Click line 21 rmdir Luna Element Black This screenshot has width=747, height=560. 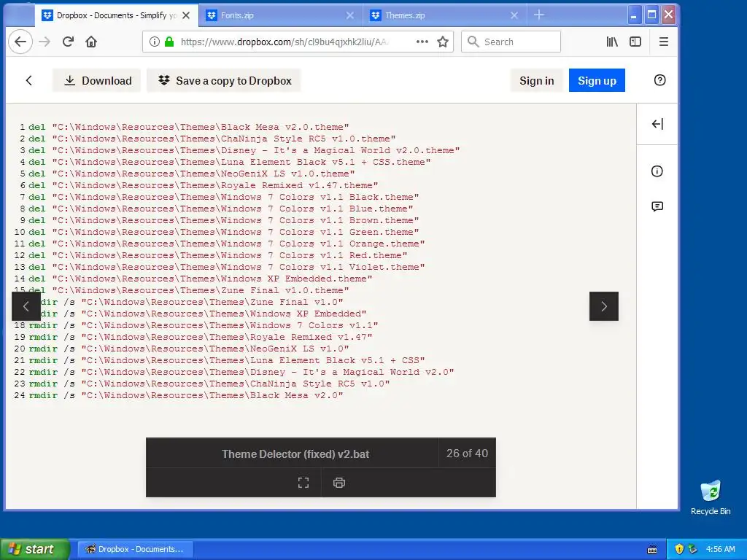227,360
